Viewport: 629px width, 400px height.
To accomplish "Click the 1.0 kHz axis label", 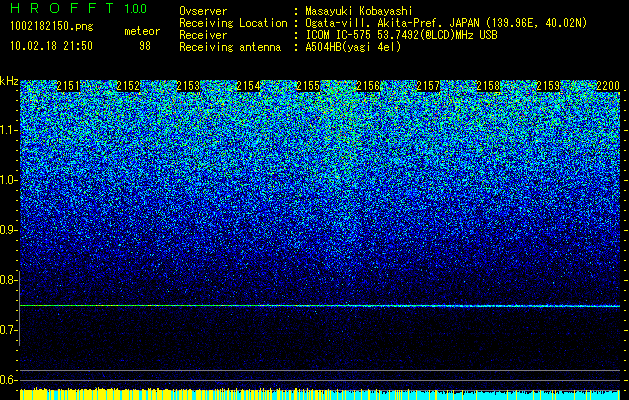I will point(8,180).
